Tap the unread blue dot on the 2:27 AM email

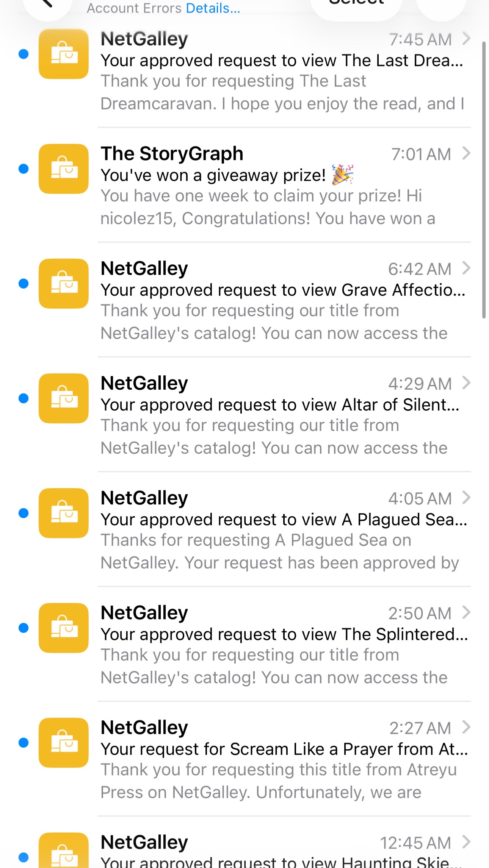point(24,743)
